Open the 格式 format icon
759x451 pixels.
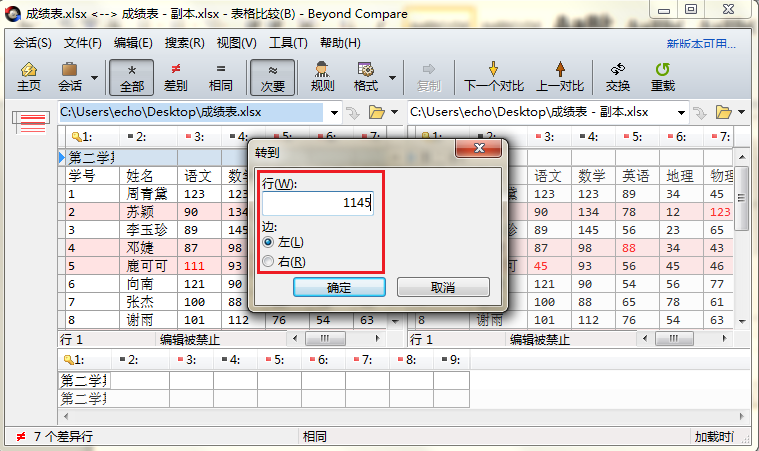[x=365, y=77]
